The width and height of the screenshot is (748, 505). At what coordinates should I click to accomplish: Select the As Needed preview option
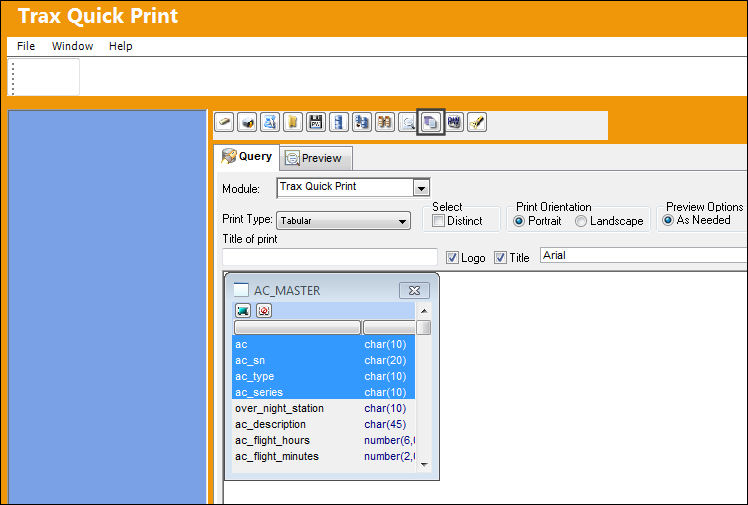point(668,220)
